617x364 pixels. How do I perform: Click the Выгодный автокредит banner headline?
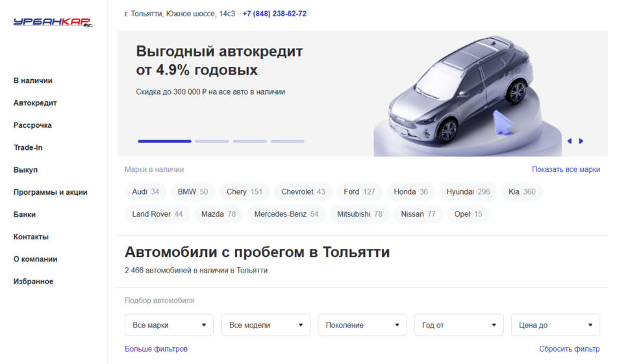(220, 60)
